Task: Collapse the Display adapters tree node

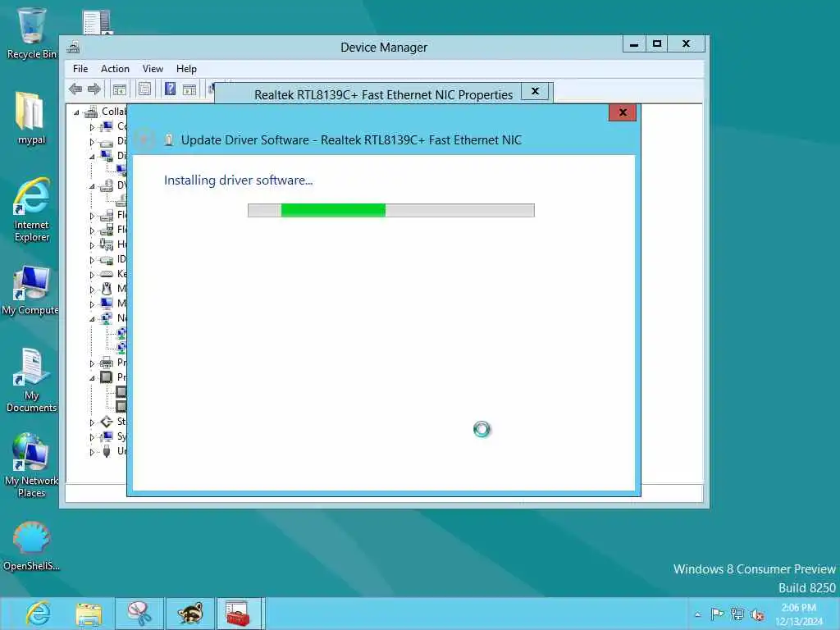Action: (92, 157)
